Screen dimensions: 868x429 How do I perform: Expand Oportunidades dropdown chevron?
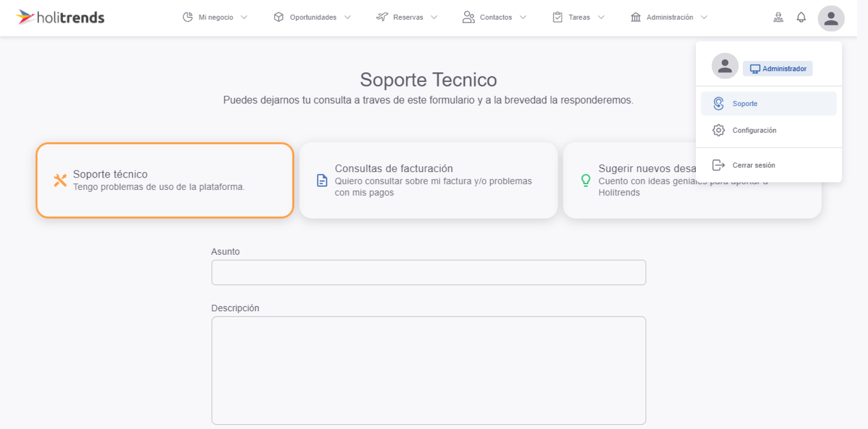[348, 17]
